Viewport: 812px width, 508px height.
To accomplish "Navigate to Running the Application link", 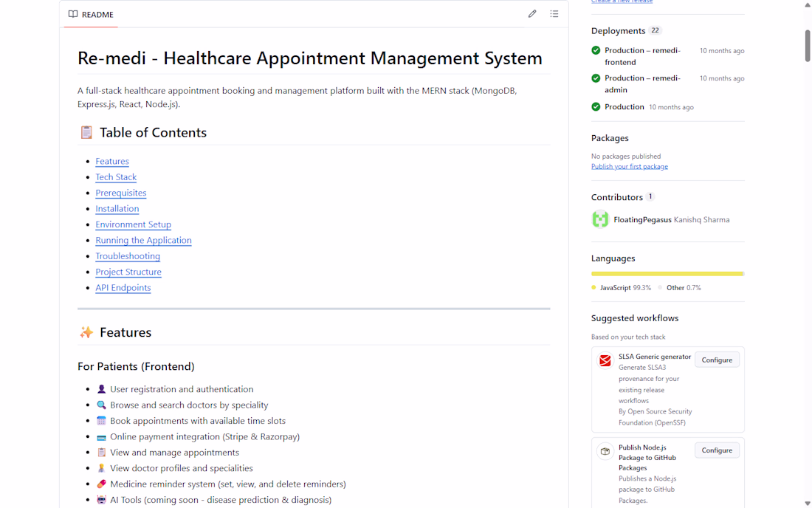I will [143, 240].
